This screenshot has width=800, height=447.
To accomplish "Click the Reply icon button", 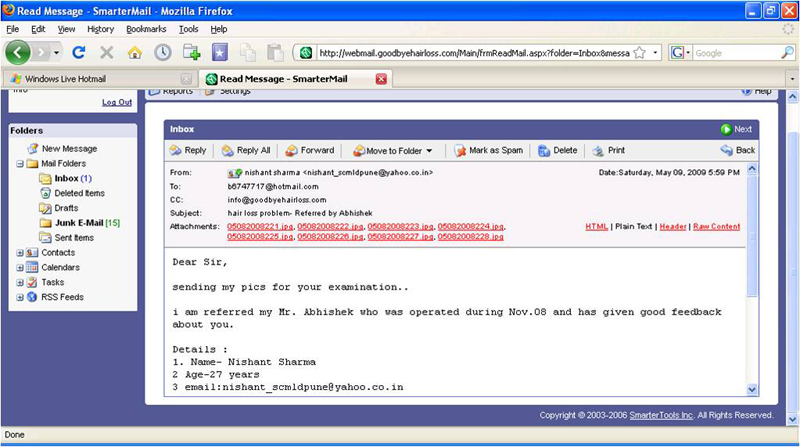I will pyautogui.click(x=187, y=150).
